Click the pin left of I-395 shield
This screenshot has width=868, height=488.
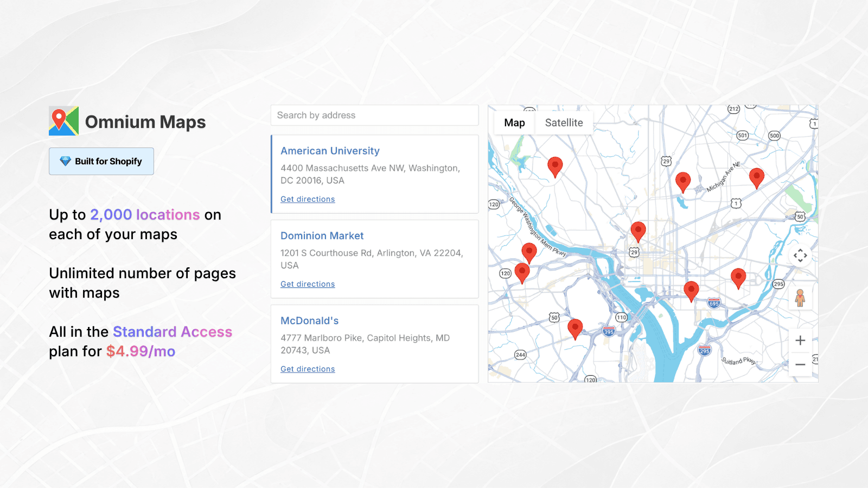click(575, 330)
